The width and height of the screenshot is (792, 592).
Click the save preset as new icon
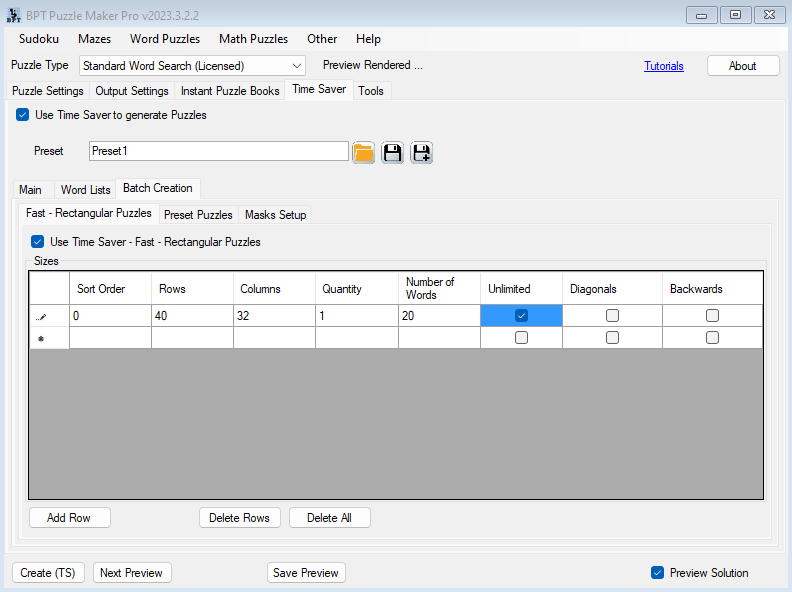click(x=421, y=152)
